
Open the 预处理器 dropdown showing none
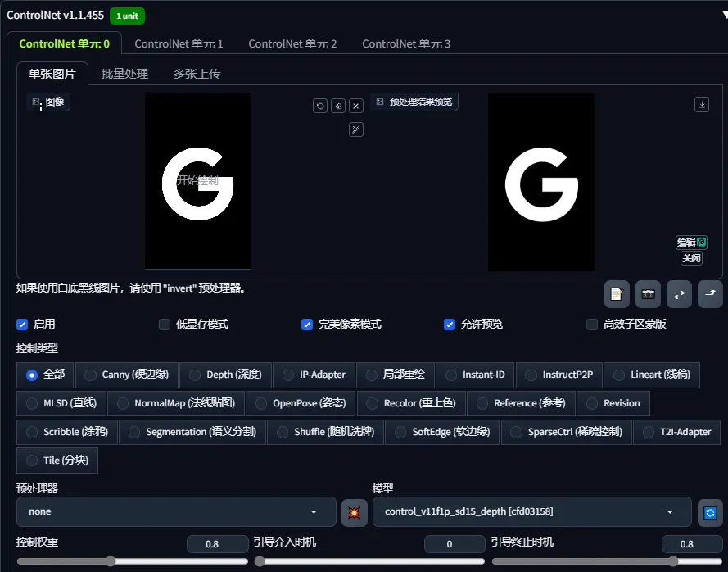point(176,511)
